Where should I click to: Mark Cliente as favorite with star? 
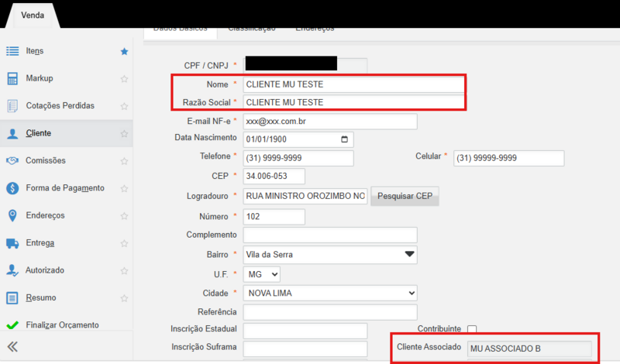pyautogui.click(x=124, y=133)
